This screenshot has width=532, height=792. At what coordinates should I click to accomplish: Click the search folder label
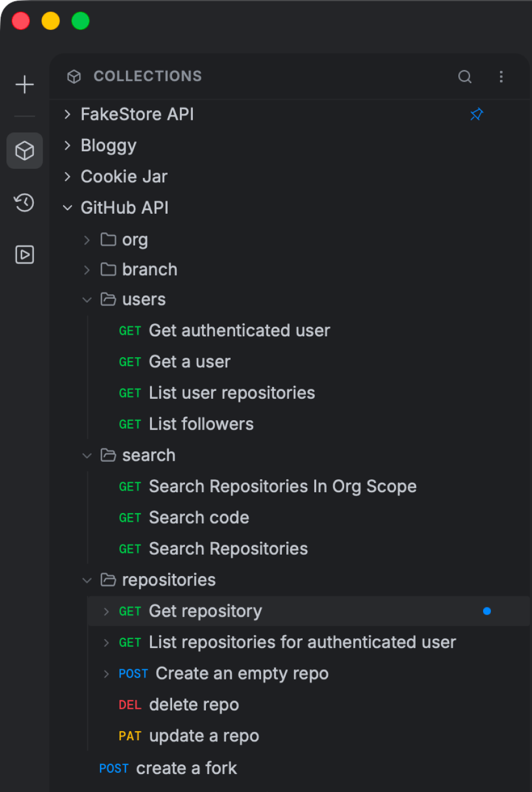149,455
